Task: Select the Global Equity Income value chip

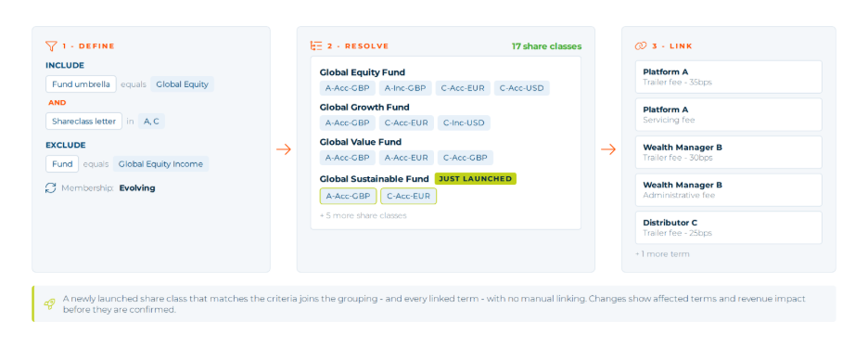Action: 160,164
